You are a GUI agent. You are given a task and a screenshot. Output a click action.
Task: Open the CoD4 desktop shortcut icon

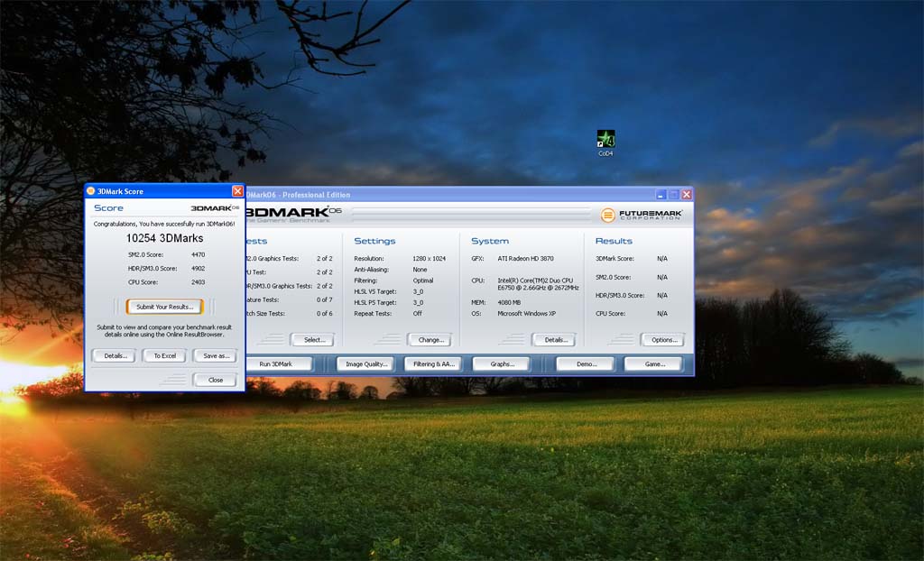[x=605, y=141]
